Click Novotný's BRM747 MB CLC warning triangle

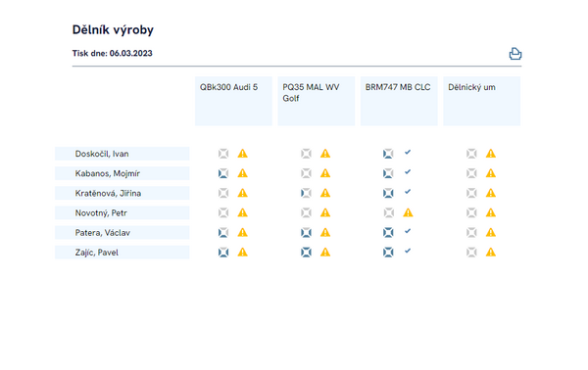pos(408,212)
